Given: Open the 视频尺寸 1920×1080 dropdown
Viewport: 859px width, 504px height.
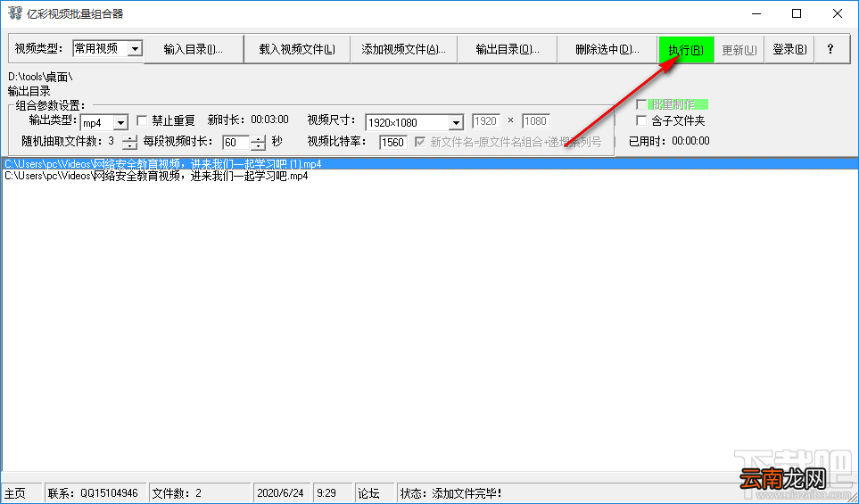Looking at the screenshot, I should [x=457, y=123].
